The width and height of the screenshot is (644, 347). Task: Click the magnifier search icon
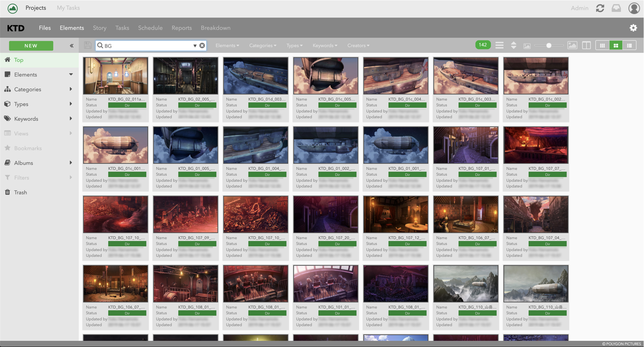[x=100, y=46]
